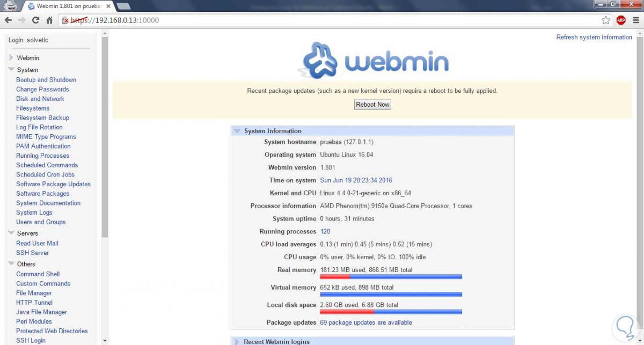Click sidebar scrollbar down arrow
Screen dimensions: 644x345
coord(105,340)
